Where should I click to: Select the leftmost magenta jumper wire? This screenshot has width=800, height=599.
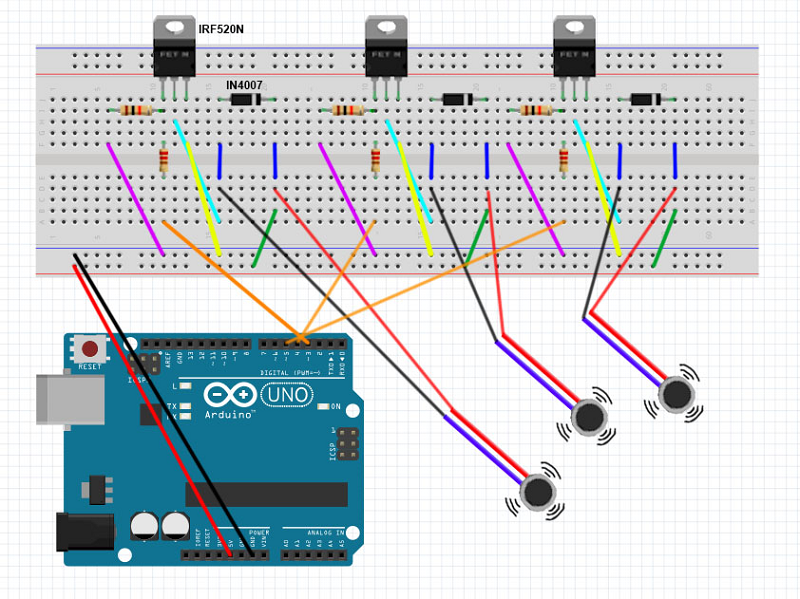point(135,198)
